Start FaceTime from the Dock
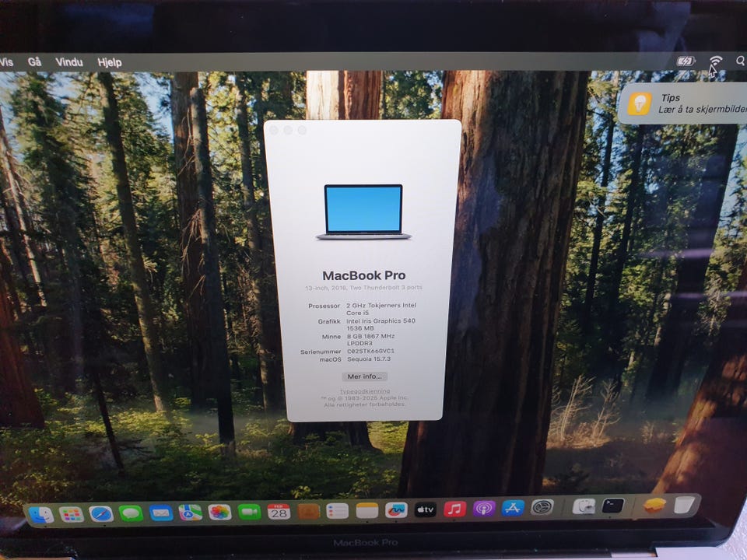 250,512
